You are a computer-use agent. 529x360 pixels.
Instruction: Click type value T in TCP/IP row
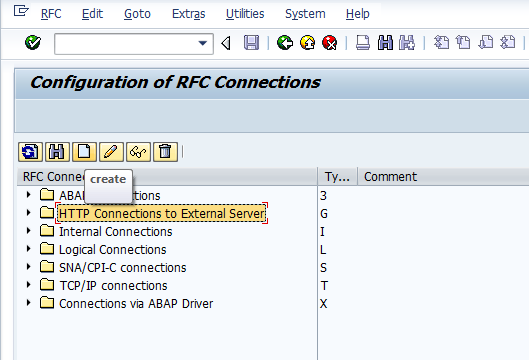324,286
